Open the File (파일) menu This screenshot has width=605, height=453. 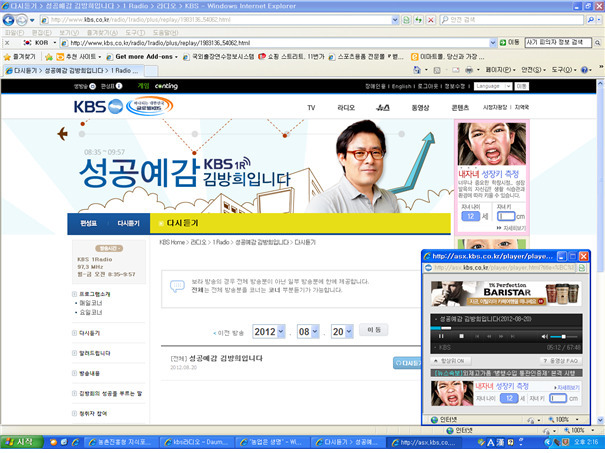click(15, 32)
